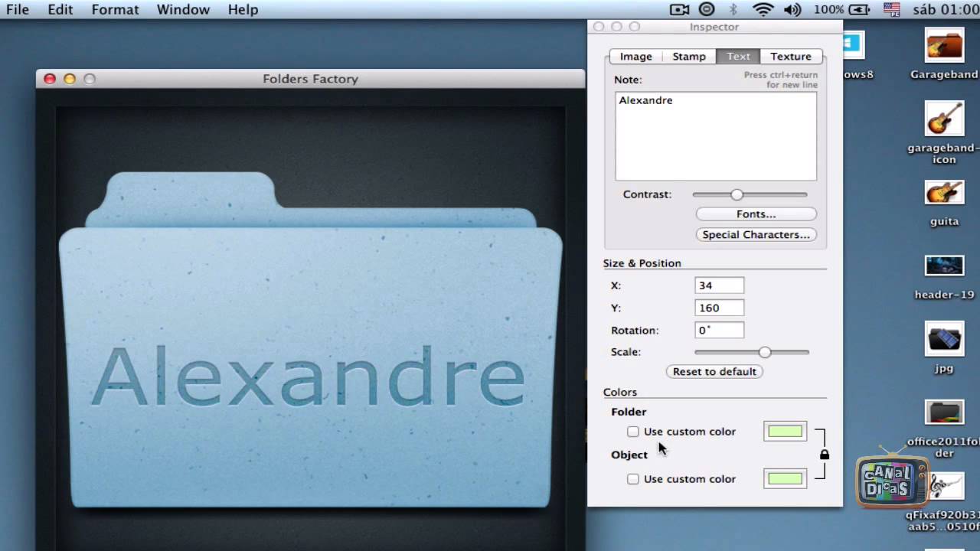This screenshot has height=551, width=980.
Task: Select the guita desktop file
Action: click(x=944, y=193)
